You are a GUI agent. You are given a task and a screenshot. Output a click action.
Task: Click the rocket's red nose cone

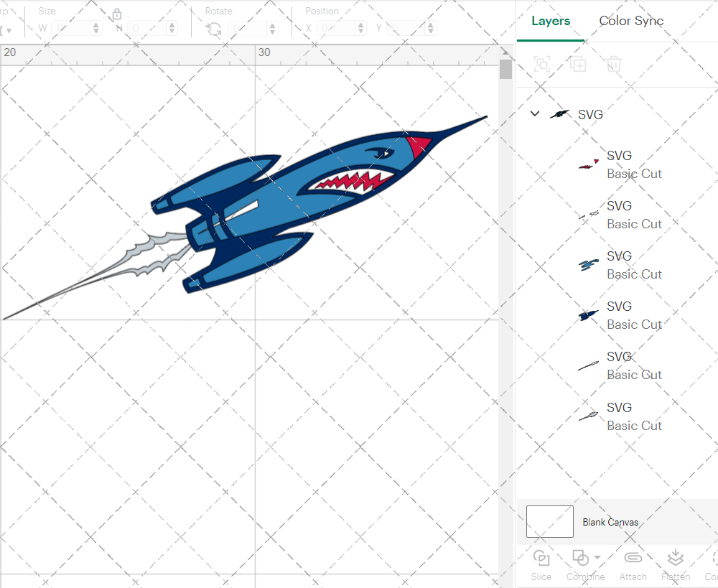click(418, 146)
